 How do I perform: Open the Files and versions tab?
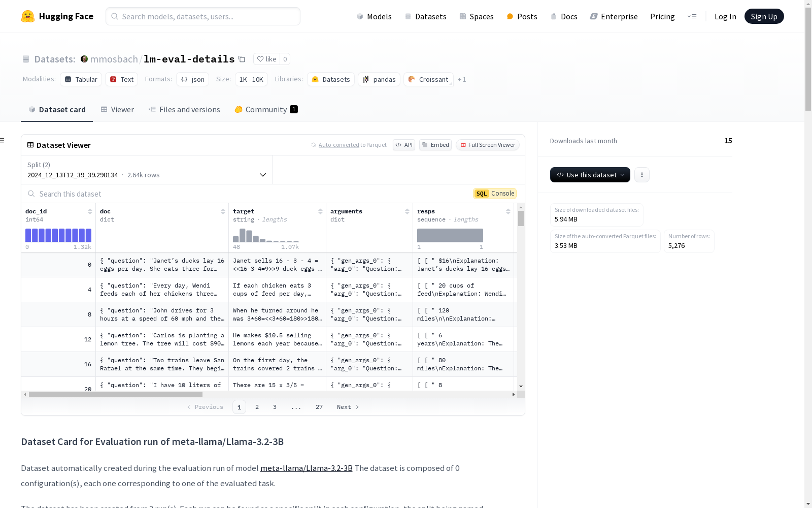[184, 109]
